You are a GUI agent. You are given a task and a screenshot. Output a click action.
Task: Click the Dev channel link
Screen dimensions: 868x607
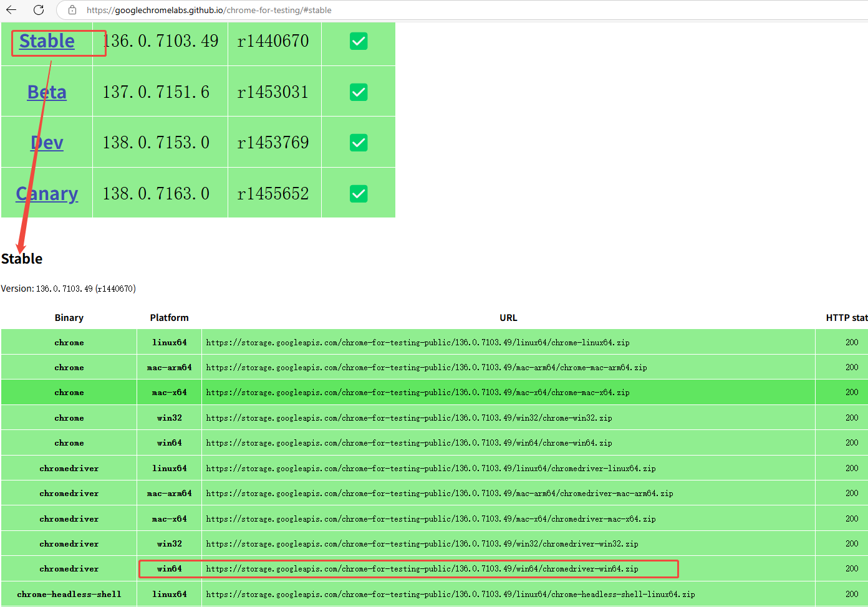pos(46,142)
